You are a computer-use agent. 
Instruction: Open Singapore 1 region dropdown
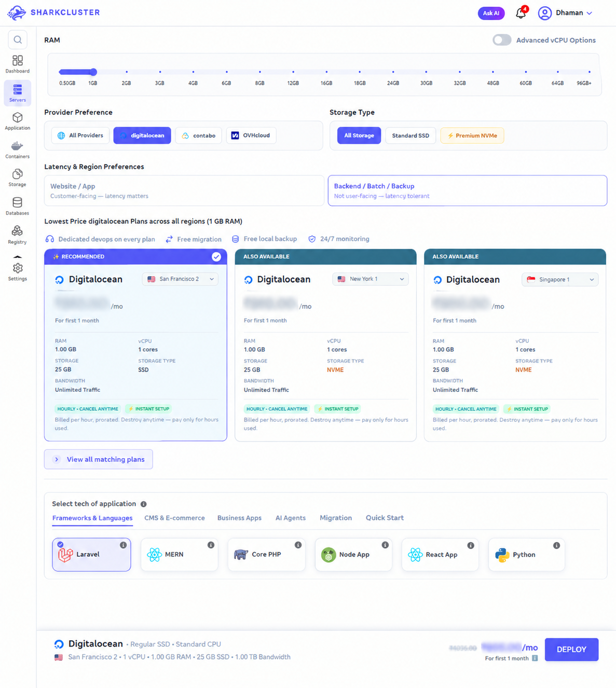coord(560,280)
